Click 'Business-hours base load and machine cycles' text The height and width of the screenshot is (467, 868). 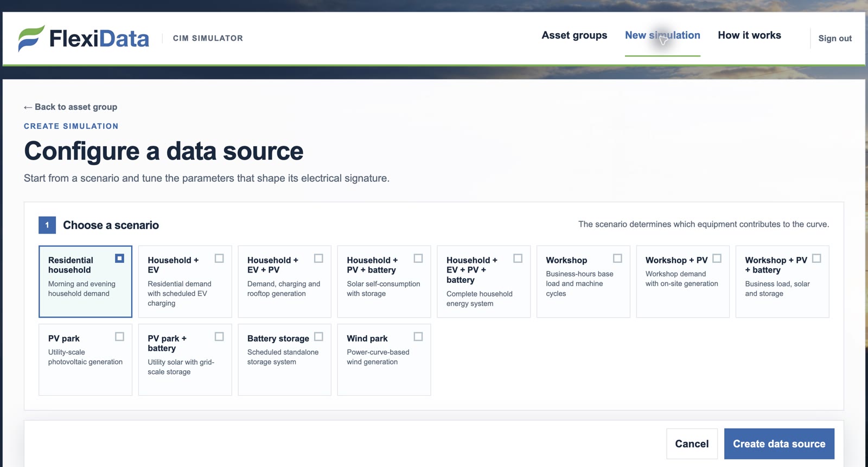(579, 284)
